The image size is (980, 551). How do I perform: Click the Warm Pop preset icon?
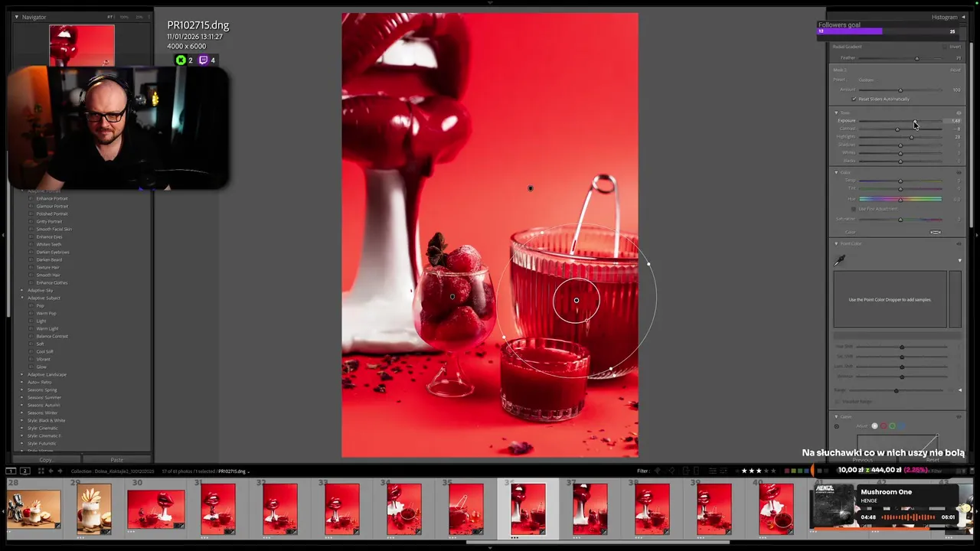click(x=31, y=313)
